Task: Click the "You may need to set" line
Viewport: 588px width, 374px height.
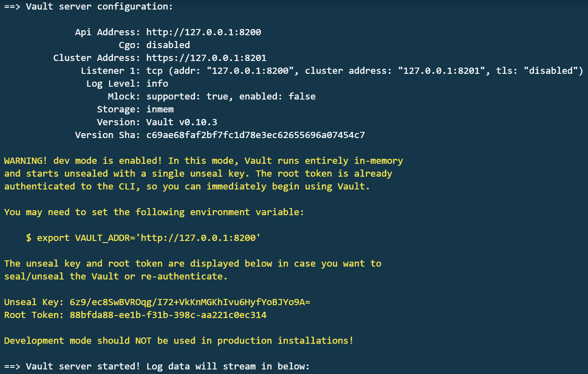Action: 154,212
